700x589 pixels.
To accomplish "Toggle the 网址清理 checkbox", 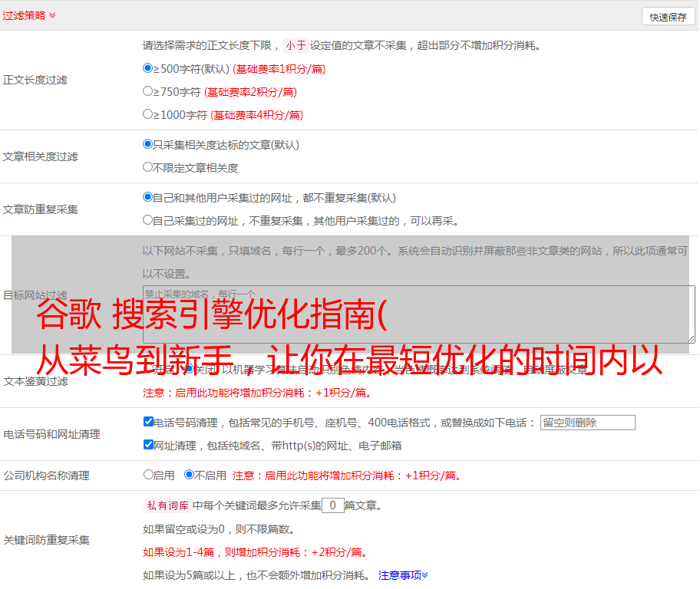I will tap(149, 445).
